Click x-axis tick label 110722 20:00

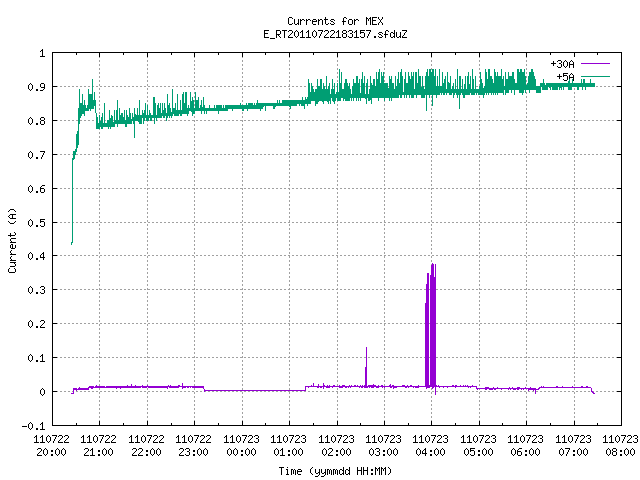(x=51, y=446)
